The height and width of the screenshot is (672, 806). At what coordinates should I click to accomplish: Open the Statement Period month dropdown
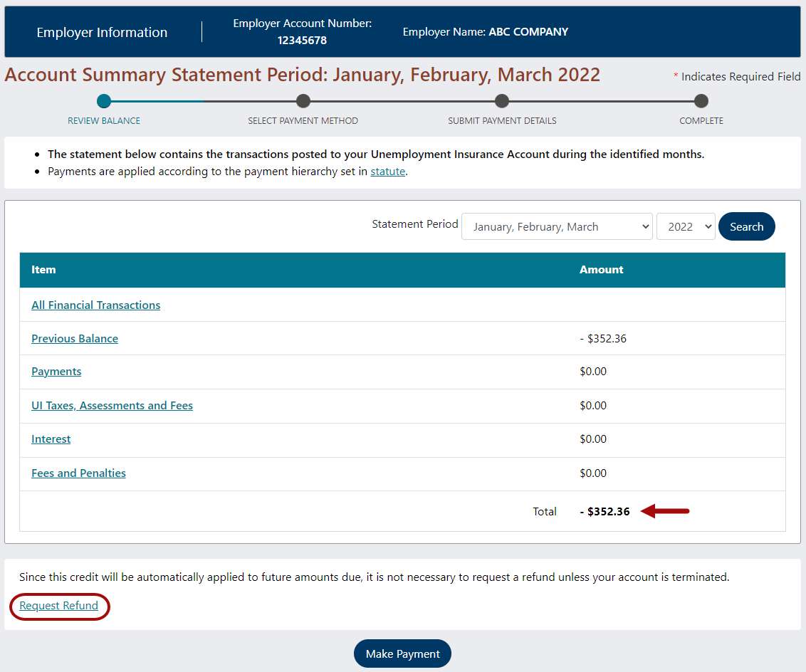pyautogui.click(x=557, y=227)
